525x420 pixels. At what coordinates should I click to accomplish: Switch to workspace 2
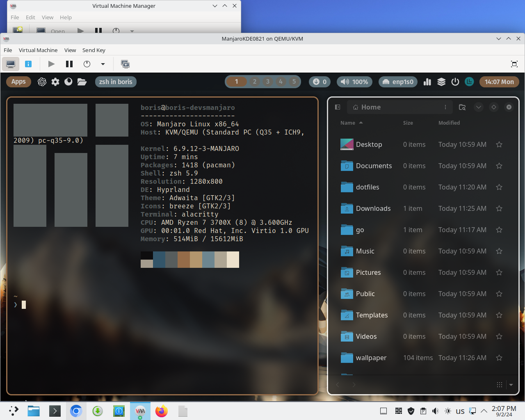[x=255, y=82]
